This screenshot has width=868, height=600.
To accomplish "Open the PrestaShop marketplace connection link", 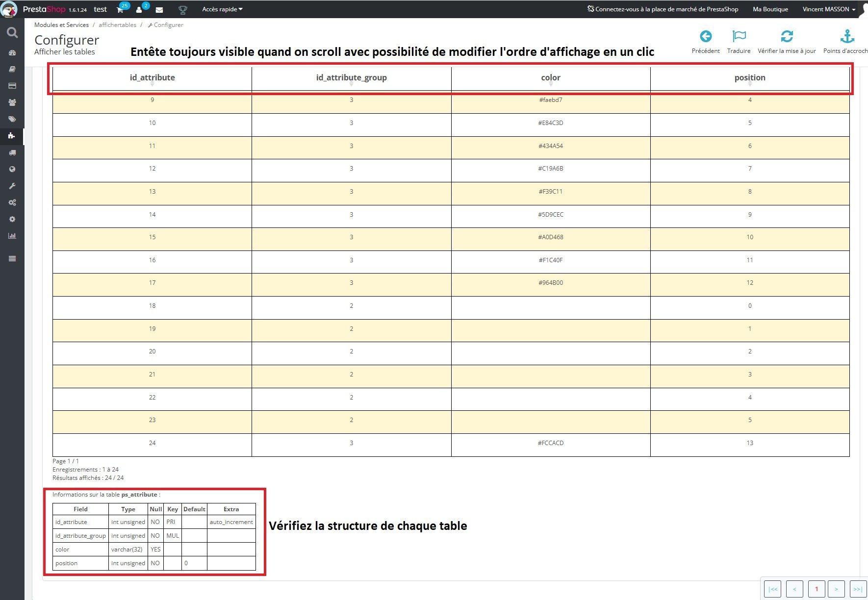I will pyautogui.click(x=663, y=9).
